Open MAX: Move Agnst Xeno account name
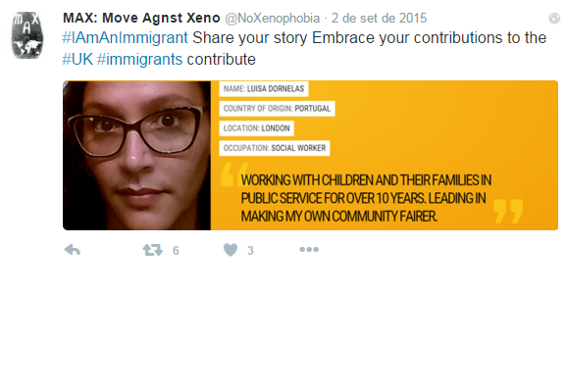 [141, 18]
